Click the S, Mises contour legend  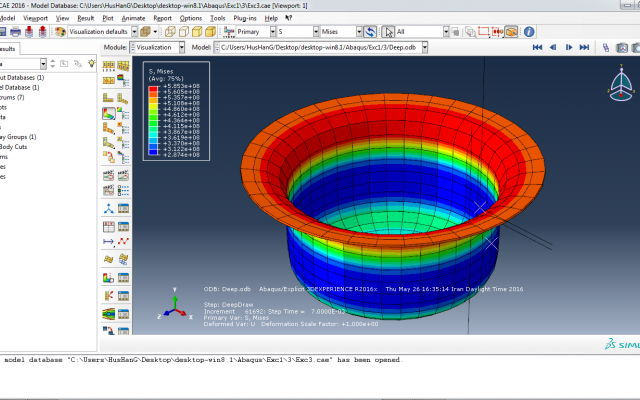click(x=176, y=111)
